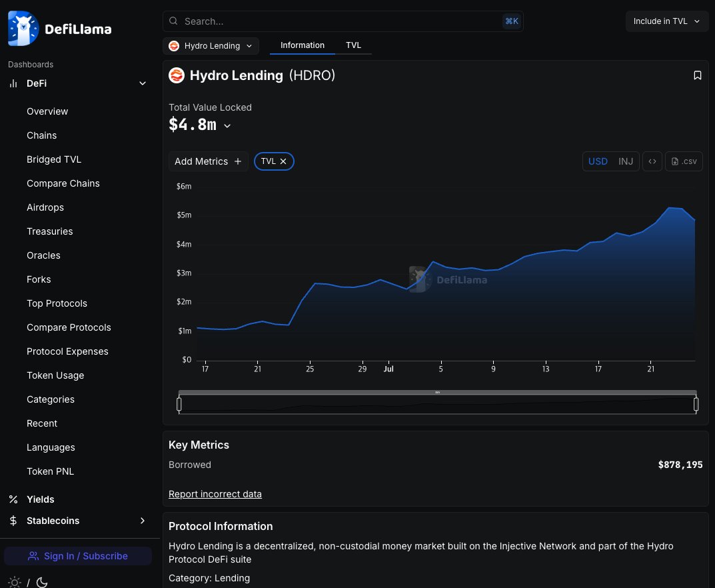715x588 pixels.
Task: Click the DeFi bar chart icon
Action: [x=13, y=83]
